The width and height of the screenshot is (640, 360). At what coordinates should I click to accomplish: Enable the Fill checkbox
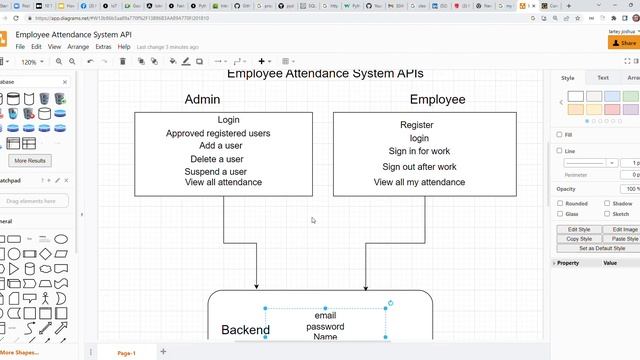[559, 134]
